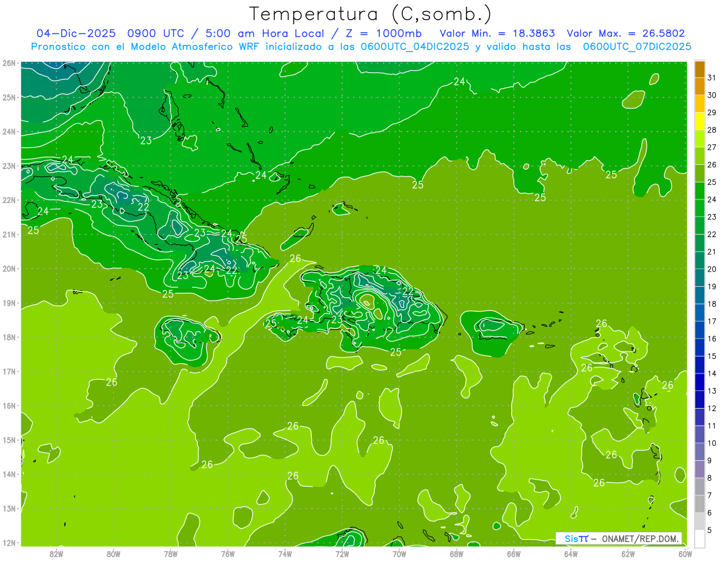Click the '25N' latitude axis label

click(x=9, y=97)
